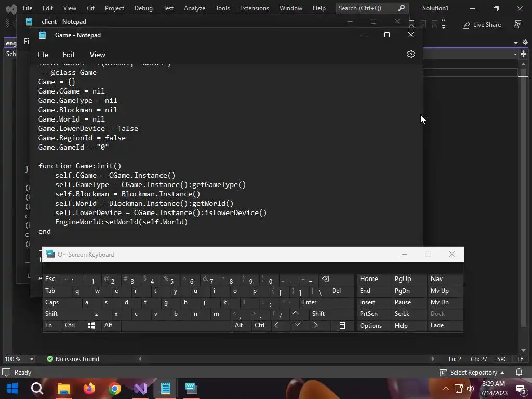Open the volume speaker tray icon
532x399 pixels.
click(470, 389)
